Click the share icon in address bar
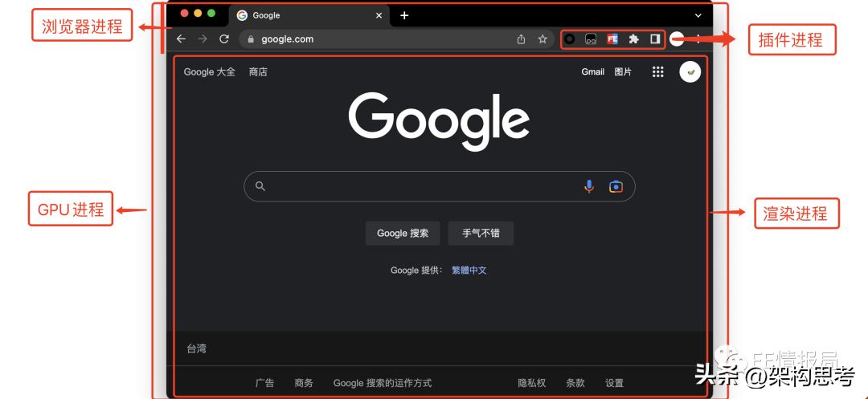The width and height of the screenshot is (868, 399). (x=521, y=39)
